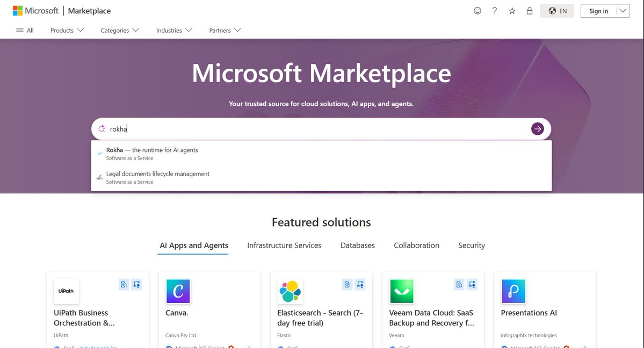Click the UiPath logo thumbnail
This screenshot has height=348, width=644.
click(x=66, y=291)
